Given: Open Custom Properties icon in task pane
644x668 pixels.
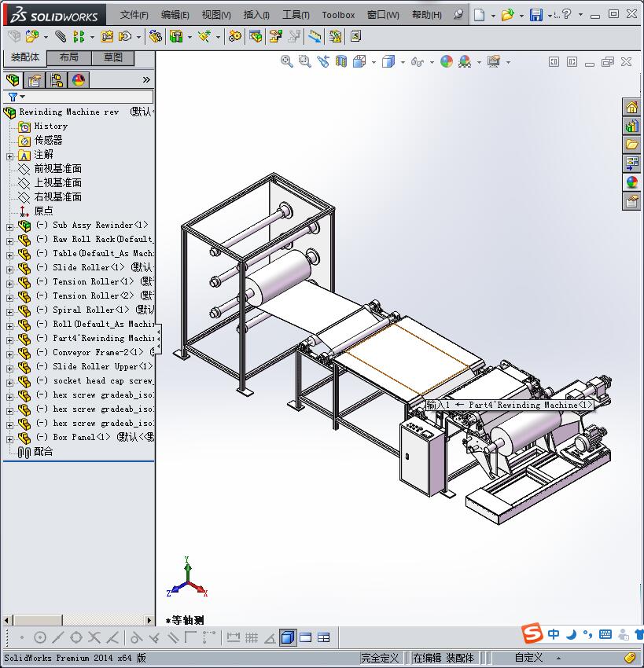Looking at the screenshot, I should coord(631,201).
